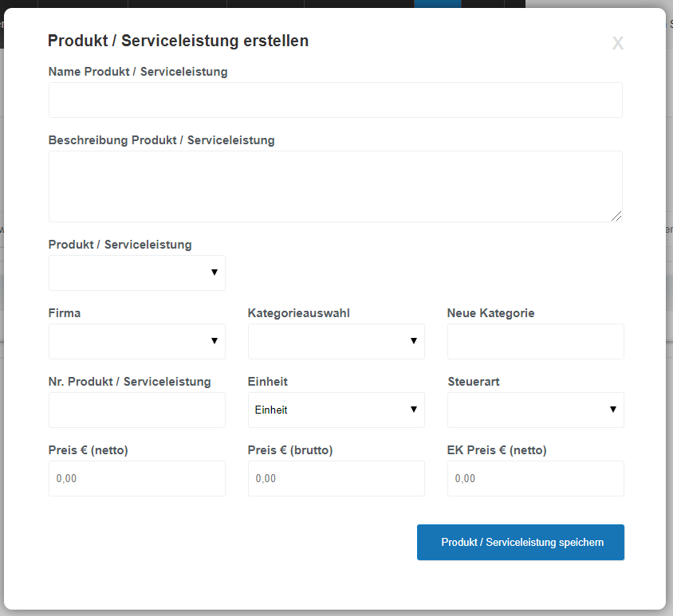Open the Einheit unit dropdown
The width and height of the screenshot is (673, 616).
336,410
